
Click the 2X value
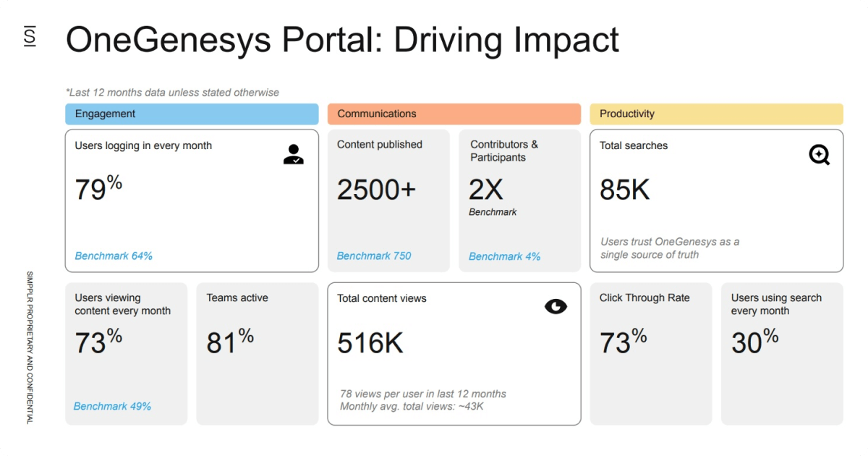tap(486, 190)
